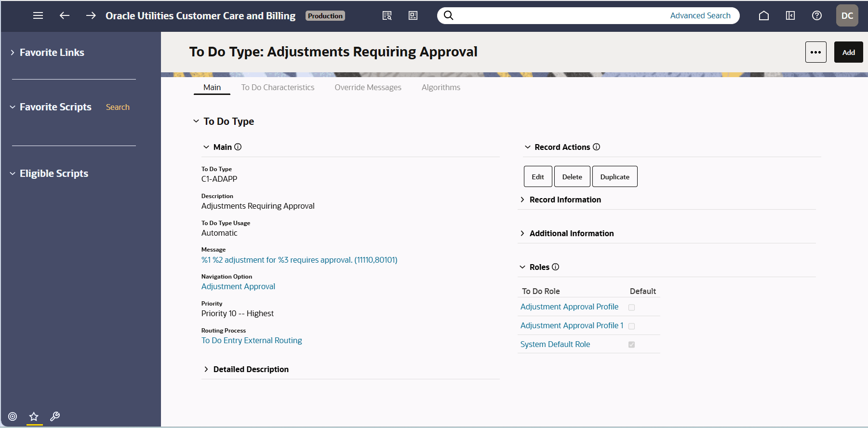Expand Additional Information section
Image resolution: width=868 pixels, height=428 pixels.
point(522,233)
